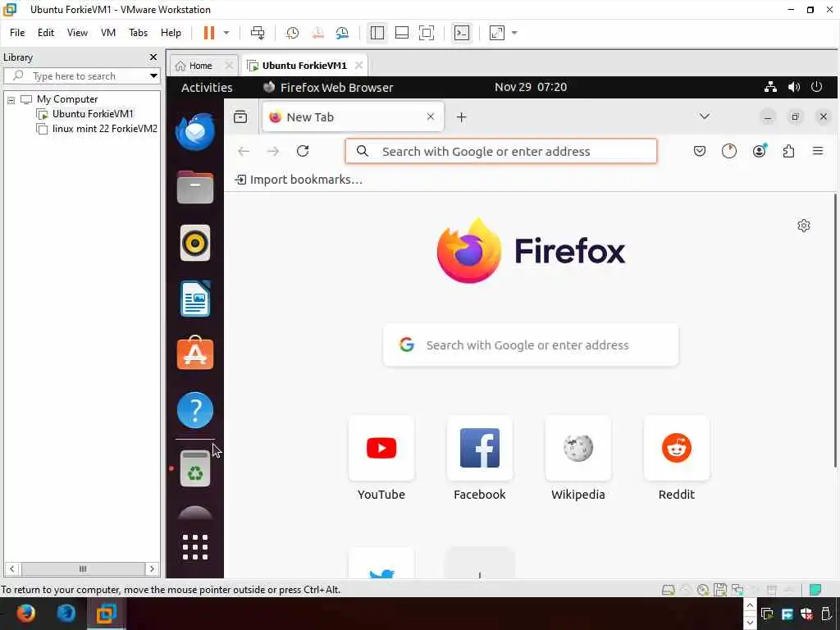Viewport: 840px width, 630px height.
Task: Open Ubuntu power menu icon
Action: 816,87
